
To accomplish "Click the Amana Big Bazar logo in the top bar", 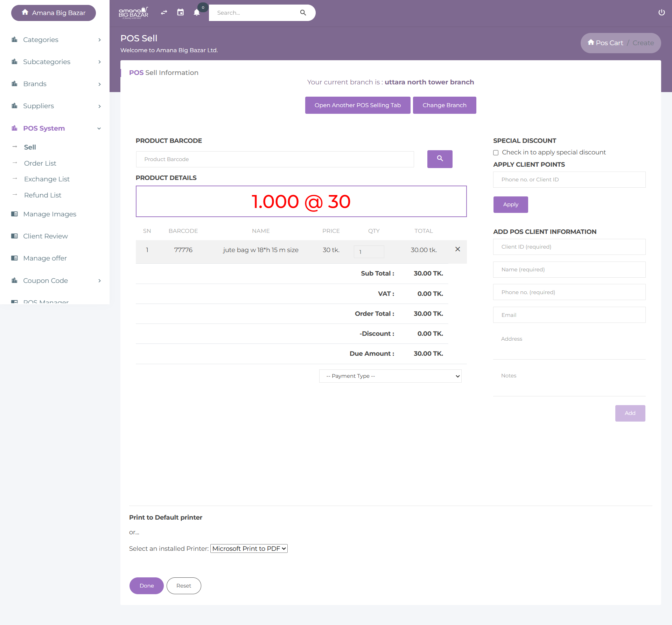I will coord(133,13).
